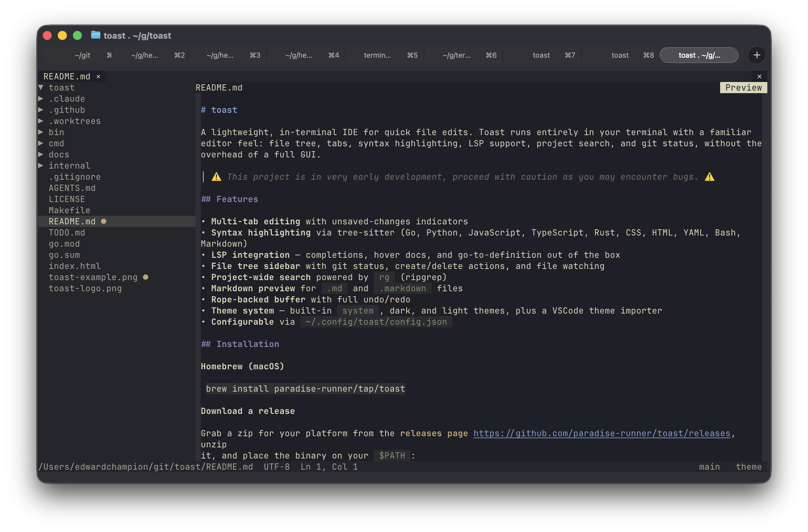Click the file path in the status bar

point(146,467)
